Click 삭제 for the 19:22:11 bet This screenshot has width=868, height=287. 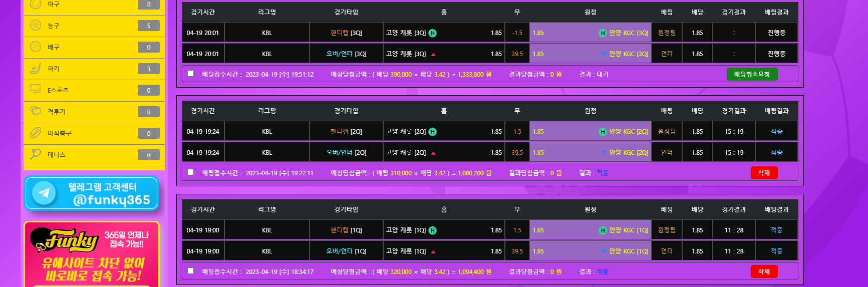764,173
